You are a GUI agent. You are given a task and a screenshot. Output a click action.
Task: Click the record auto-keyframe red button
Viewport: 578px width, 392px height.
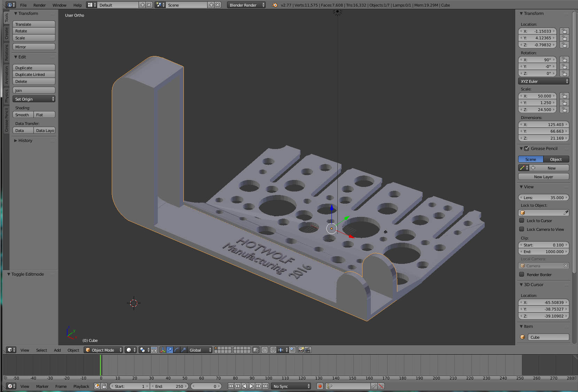[x=320, y=386]
